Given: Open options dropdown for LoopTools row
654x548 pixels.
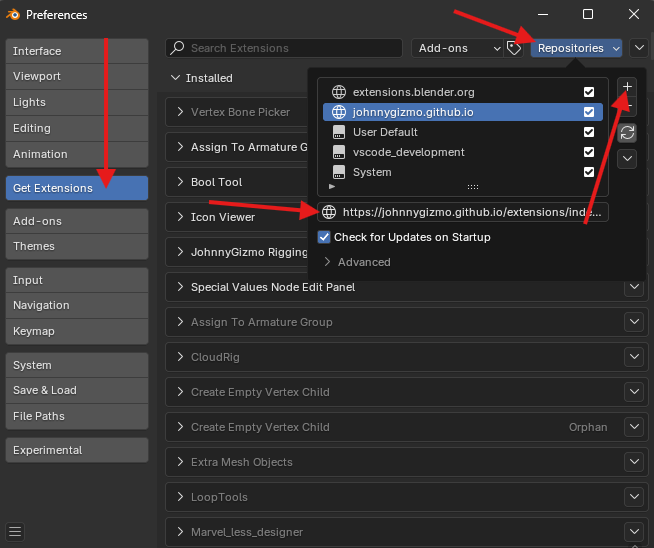Looking at the screenshot, I should (634, 497).
